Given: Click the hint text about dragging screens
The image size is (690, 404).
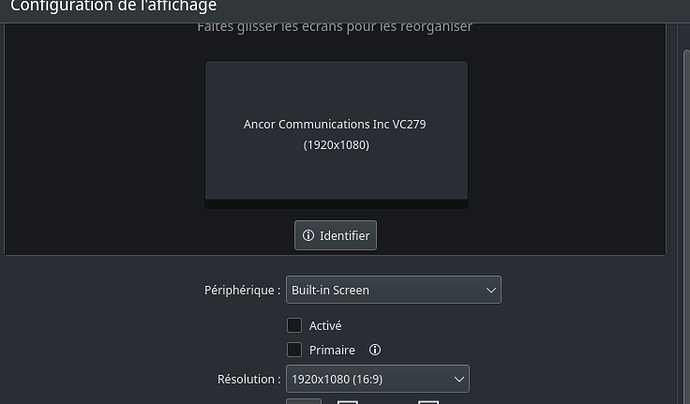Looking at the screenshot, I should pyautogui.click(x=334, y=27).
